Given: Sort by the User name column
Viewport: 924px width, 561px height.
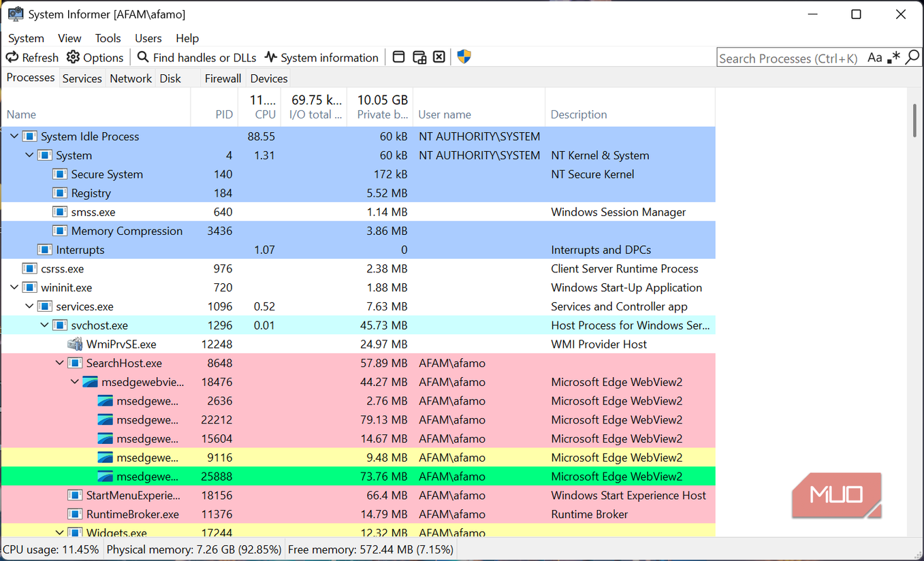Looking at the screenshot, I should [x=479, y=108].
